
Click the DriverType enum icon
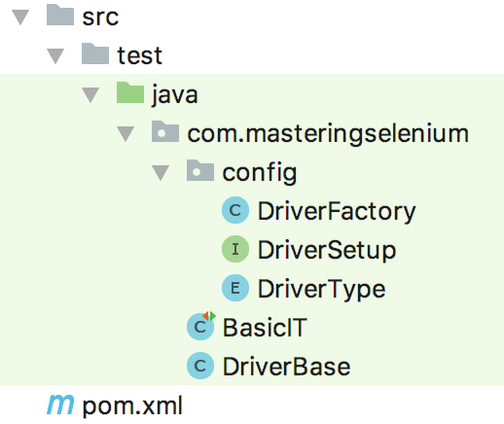tap(235, 288)
